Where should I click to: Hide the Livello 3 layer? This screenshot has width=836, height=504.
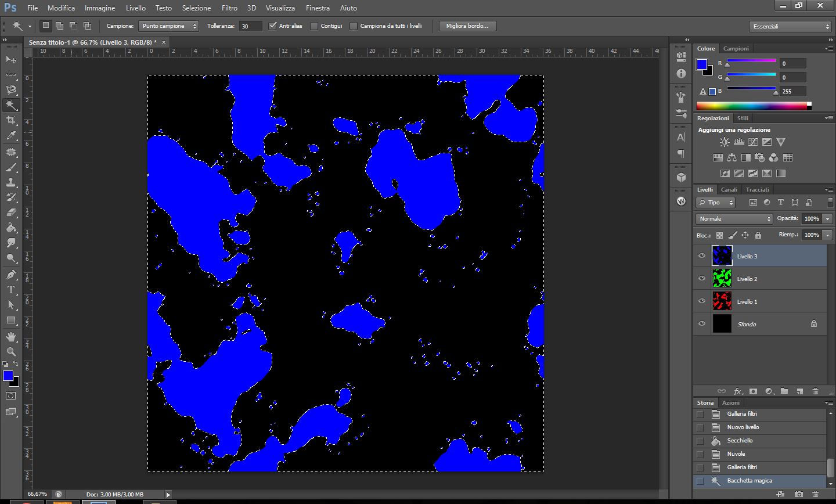[x=702, y=256]
